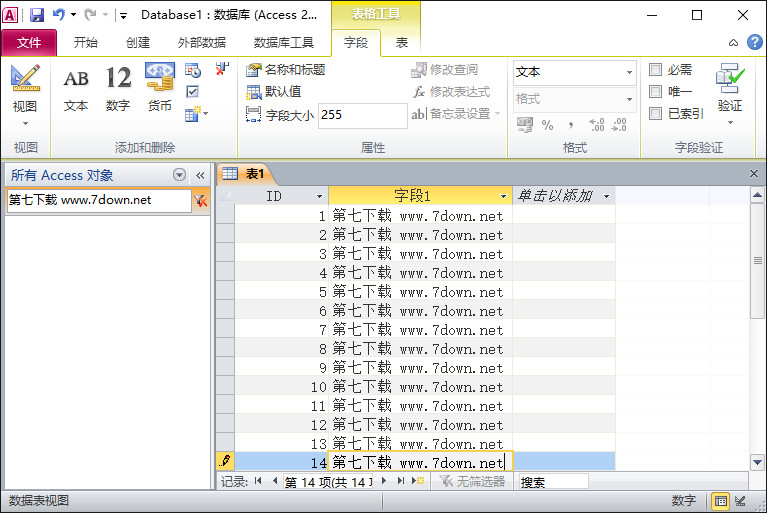
Task: Click the Undo arrow icon
Action: 59,15
